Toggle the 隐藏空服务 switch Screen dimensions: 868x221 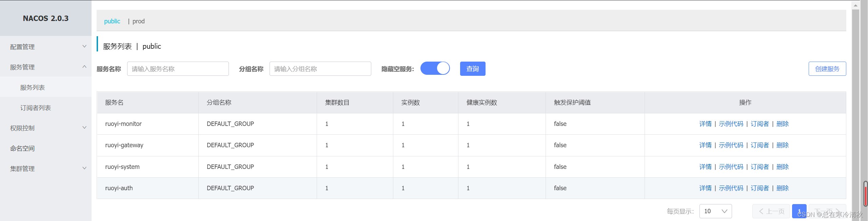435,68
